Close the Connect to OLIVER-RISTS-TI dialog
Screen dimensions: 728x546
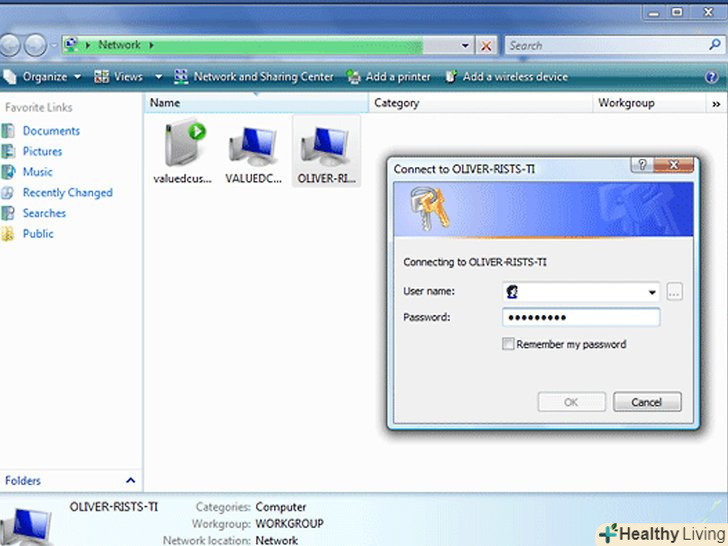[x=674, y=164]
